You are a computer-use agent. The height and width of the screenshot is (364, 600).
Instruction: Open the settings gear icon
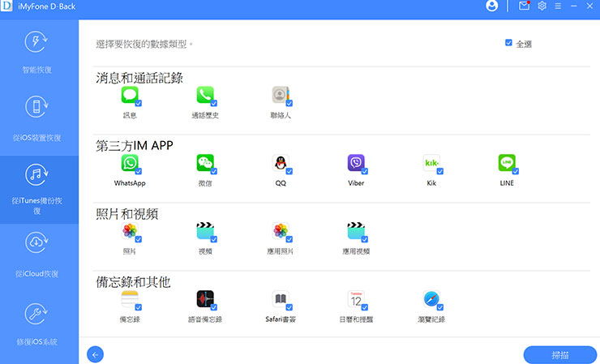click(x=542, y=6)
